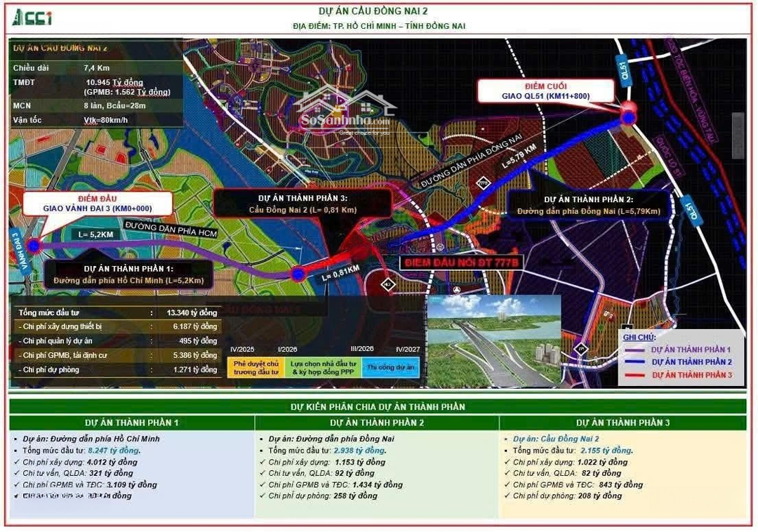Select the blue start-point marker on Vành Đai 3
This screenshot has height=532, width=758.
[34, 245]
